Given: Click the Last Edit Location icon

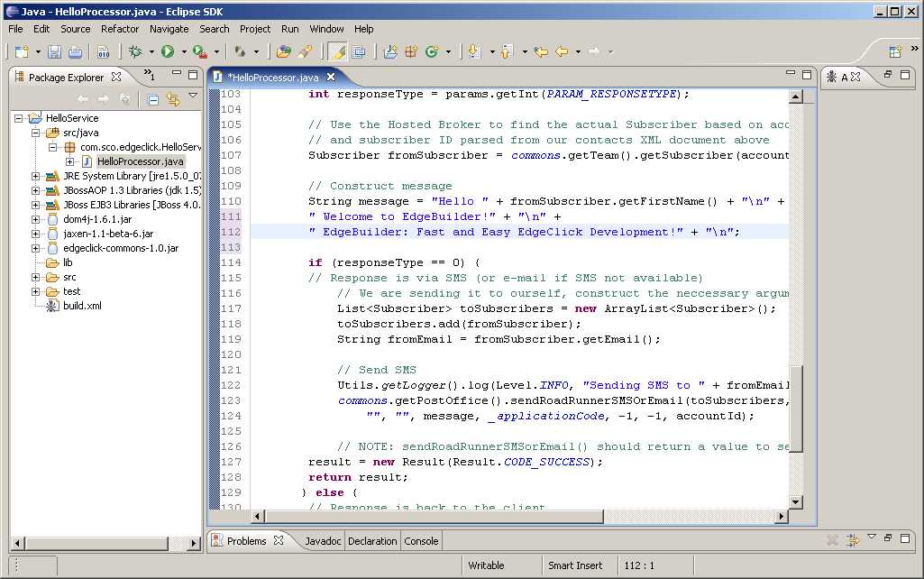Looking at the screenshot, I should coord(540,52).
